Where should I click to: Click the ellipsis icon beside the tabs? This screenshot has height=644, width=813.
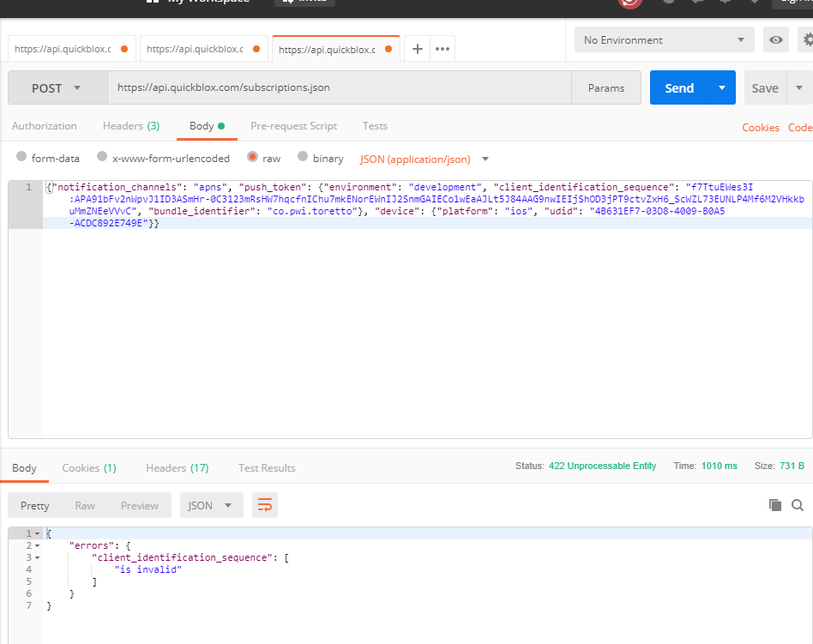443,49
